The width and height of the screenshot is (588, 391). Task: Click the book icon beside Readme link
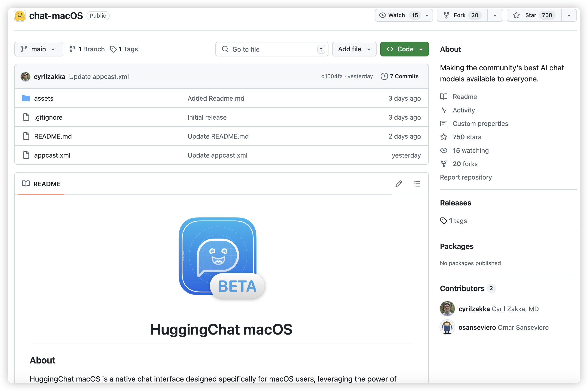[x=443, y=96]
